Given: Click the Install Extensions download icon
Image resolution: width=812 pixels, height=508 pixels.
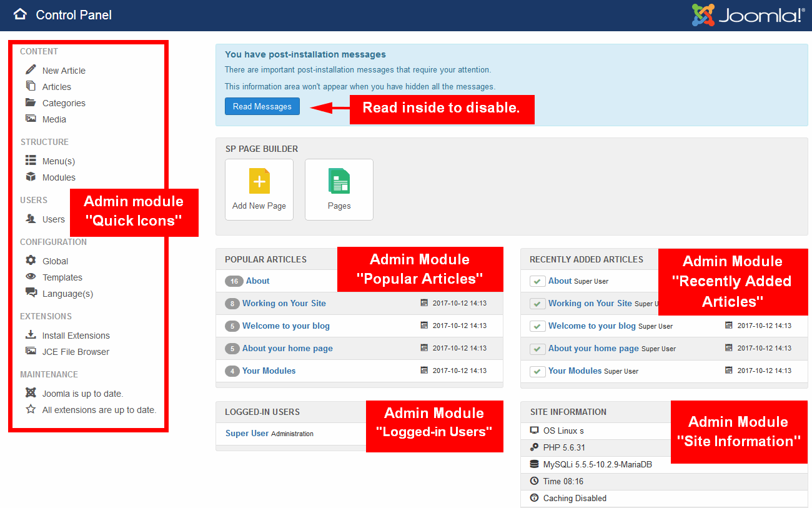Looking at the screenshot, I should (x=31, y=335).
